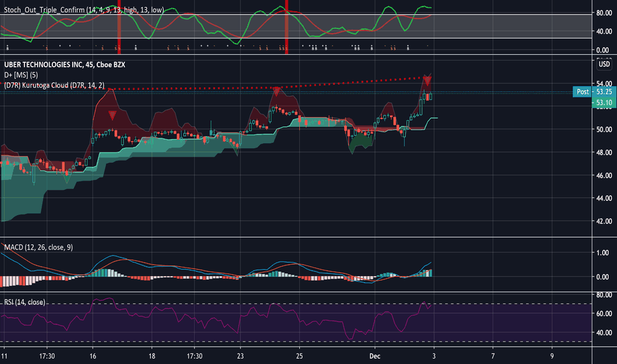This screenshot has height=364, width=617.
Task: Click the 40.00 stochastic scale label
Action: (x=604, y=31)
